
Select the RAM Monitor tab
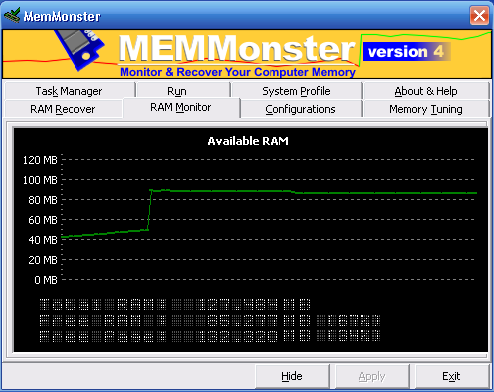(x=181, y=107)
